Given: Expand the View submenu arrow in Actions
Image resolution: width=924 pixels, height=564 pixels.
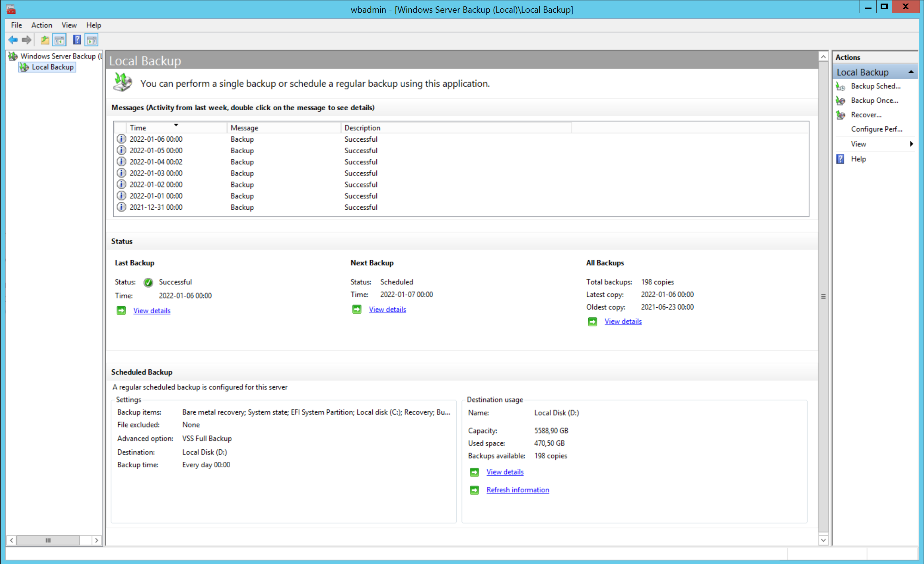Looking at the screenshot, I should click(x=911, y=144).
